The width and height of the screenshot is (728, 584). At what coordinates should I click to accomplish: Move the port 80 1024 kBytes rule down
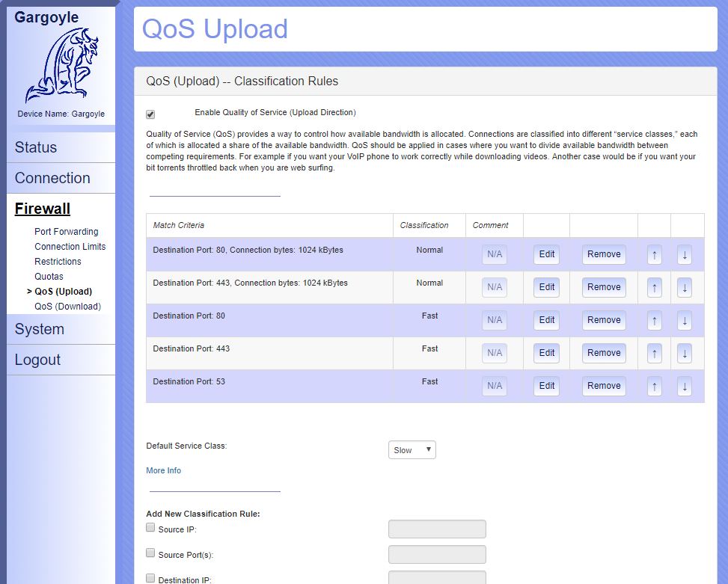[684, 254]
